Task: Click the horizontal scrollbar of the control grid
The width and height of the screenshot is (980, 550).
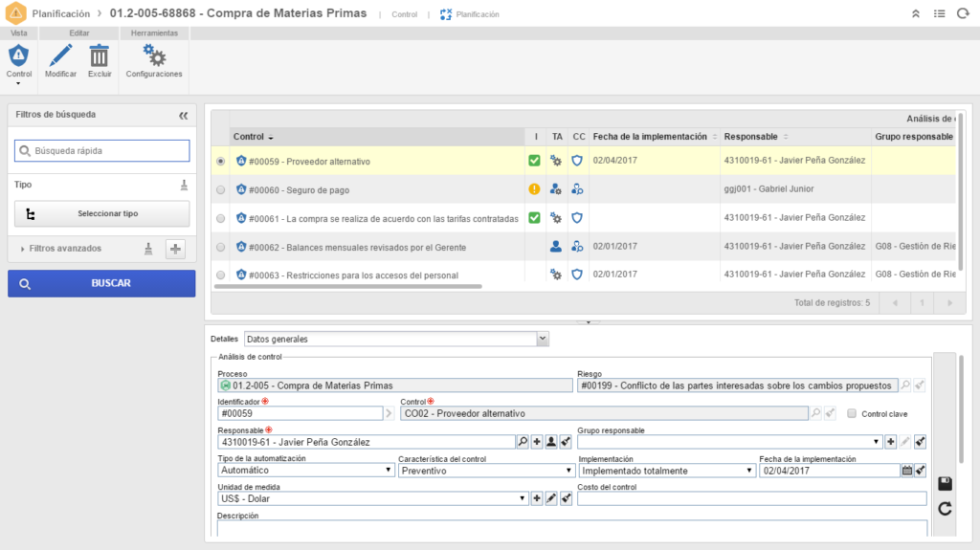Action: (x=348, y=287)
